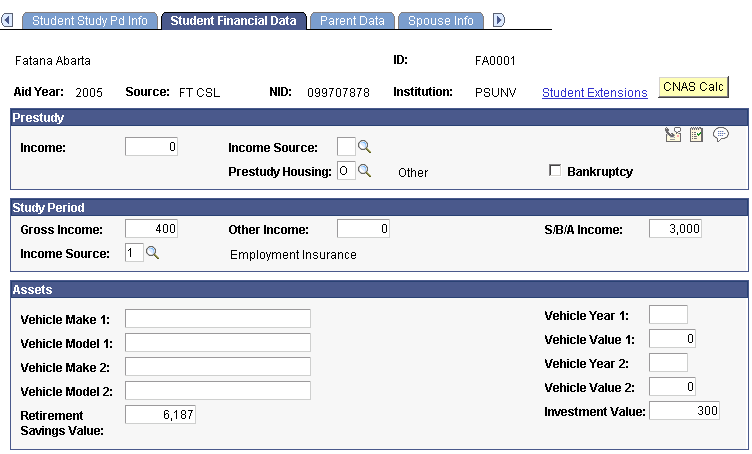Click the Employment Insurance description text

click(293, 255)
